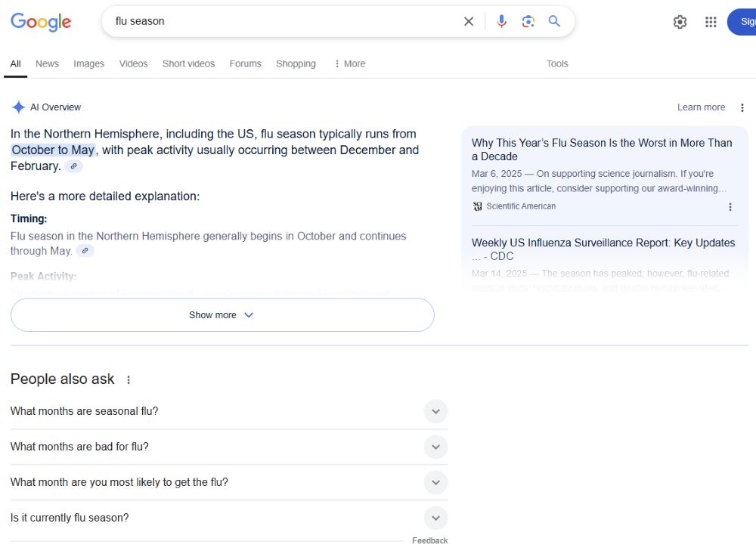Expand Is it currently flu season
The width and height of the screenshot is (756, 557).
229,518
